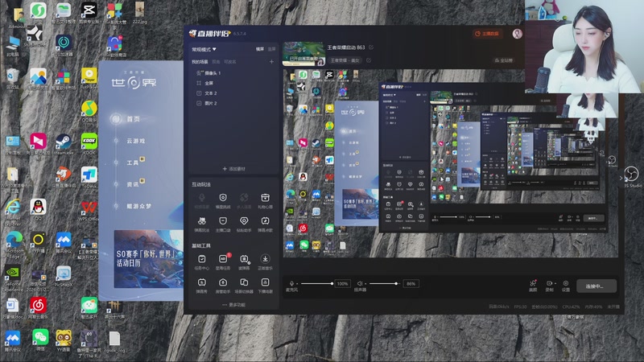Add a new scene with plus icon
Image resolution: width=644 pixels, height=362 pixels.
pos(271,62)
